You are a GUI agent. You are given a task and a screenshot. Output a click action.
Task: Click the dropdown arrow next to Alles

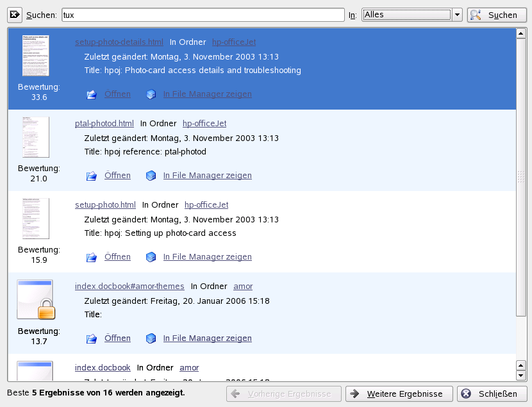tap(457, 15)
